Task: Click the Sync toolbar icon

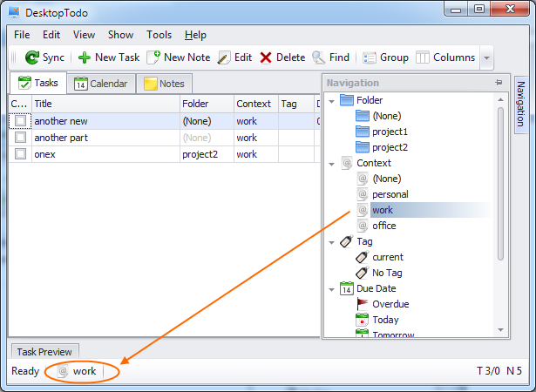Action: (x=32, y=57)
